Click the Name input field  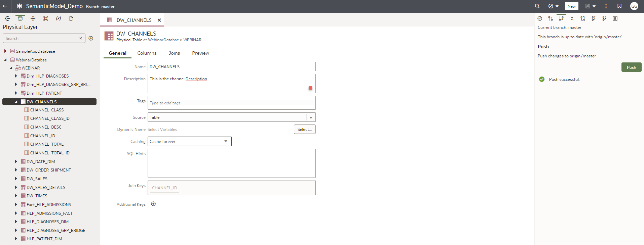click(x=231, y=66)
